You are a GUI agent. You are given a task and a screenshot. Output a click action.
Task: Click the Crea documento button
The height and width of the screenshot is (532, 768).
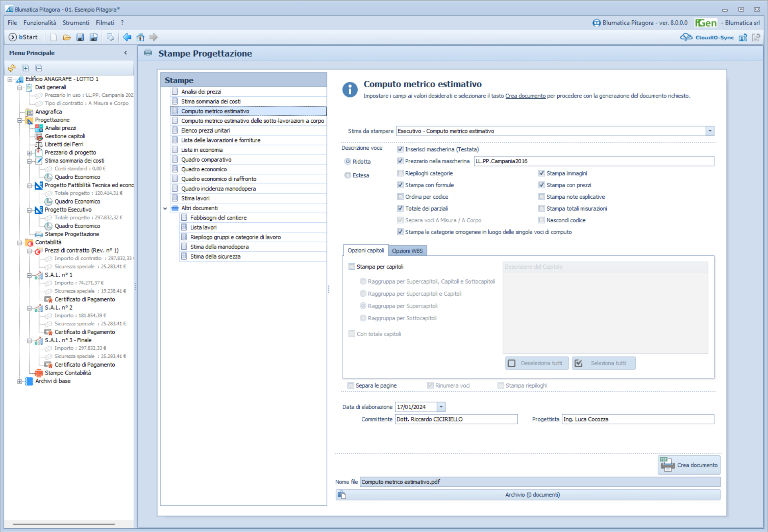pyautogui.click(x=689, y=465)
